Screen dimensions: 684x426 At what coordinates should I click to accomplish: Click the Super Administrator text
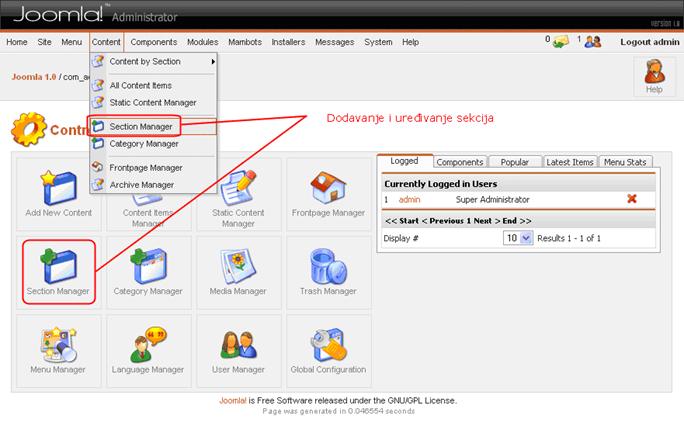click(x=492, y=200)
